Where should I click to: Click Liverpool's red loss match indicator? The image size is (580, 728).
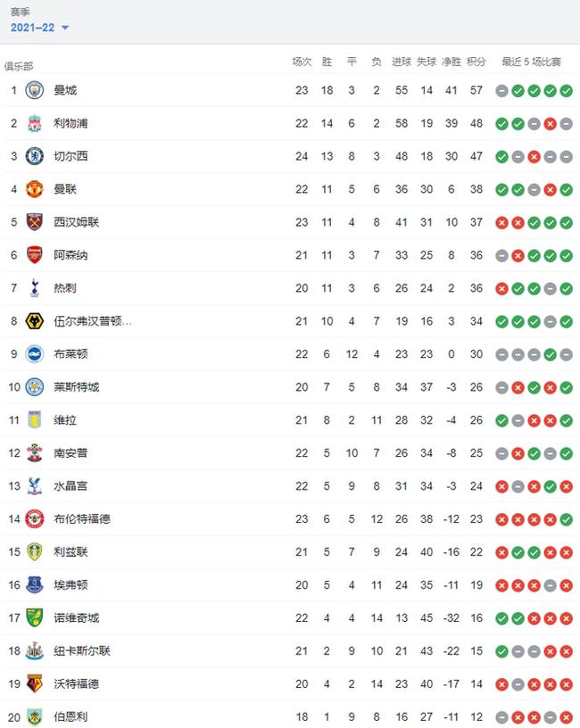coord(551,124)
